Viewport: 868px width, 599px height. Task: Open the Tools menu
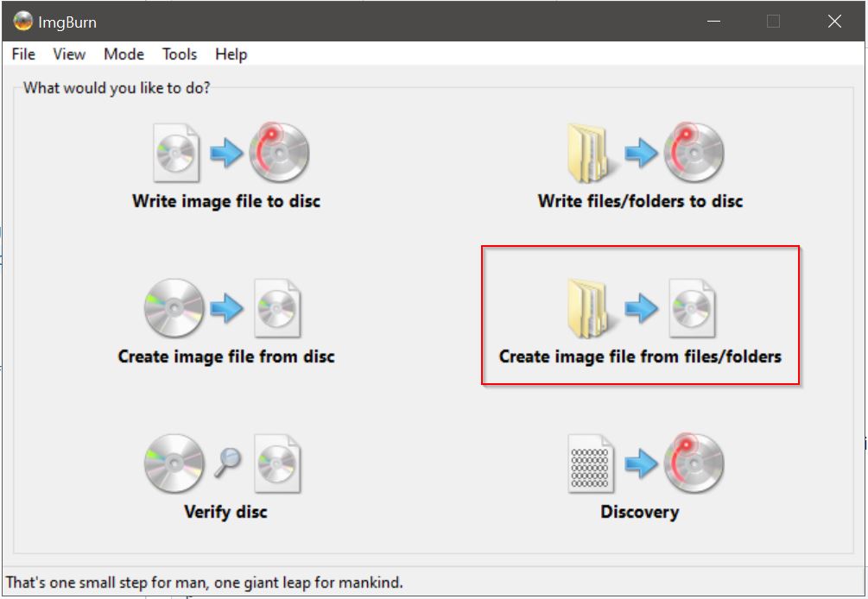click(180, 54)
